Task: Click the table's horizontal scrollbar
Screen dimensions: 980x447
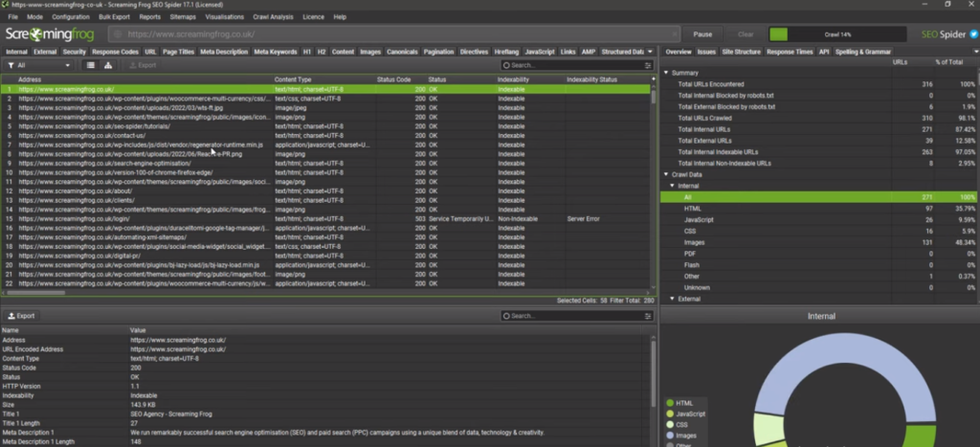Action: 36,292
